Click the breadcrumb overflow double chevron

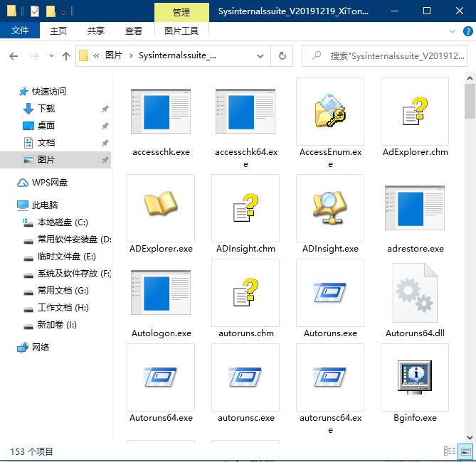coord(96,55)
